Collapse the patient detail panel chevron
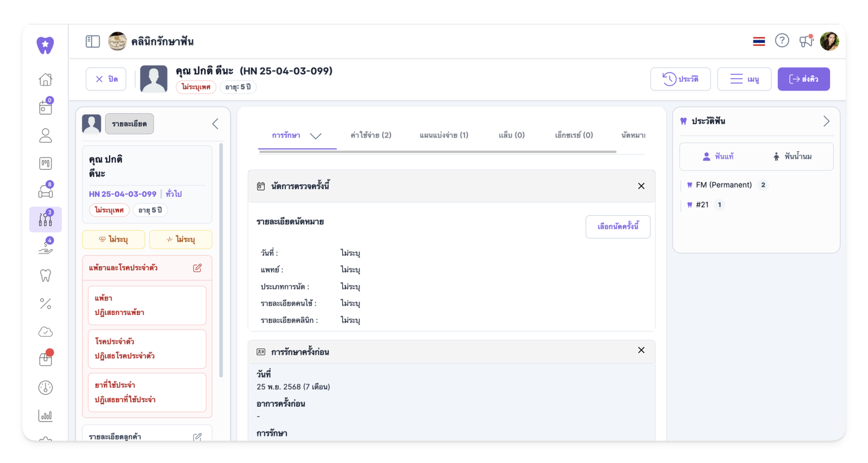Image resolution: width=868 pixels, height=463 pixels. click(215, 124)
